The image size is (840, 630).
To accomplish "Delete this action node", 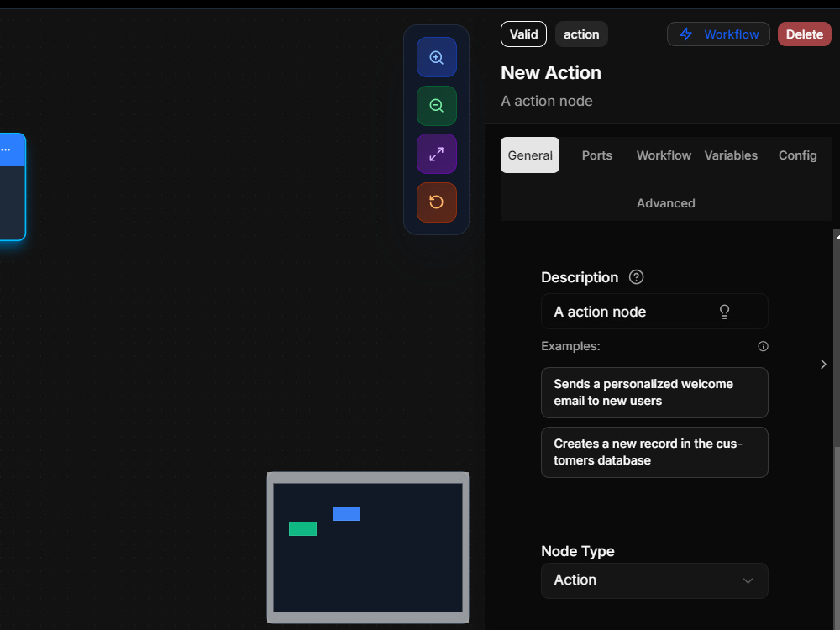I will 804,34.
